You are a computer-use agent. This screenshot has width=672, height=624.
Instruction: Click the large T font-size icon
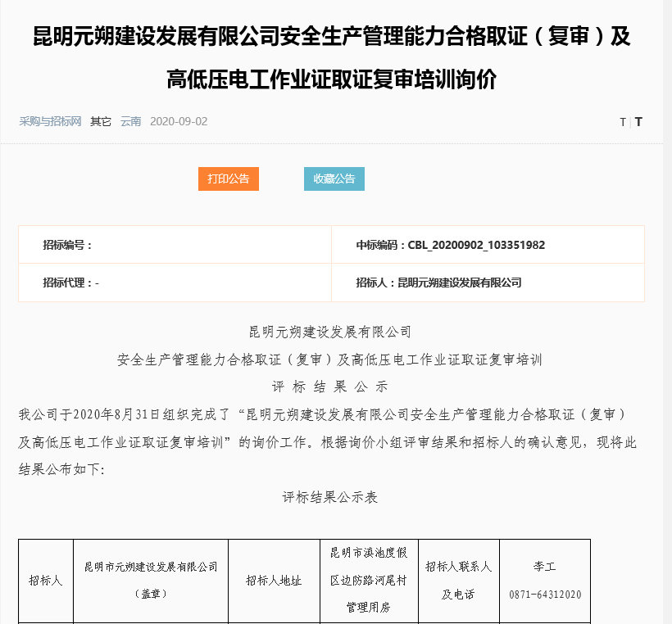pyautogui.click(x=638, y=121)
